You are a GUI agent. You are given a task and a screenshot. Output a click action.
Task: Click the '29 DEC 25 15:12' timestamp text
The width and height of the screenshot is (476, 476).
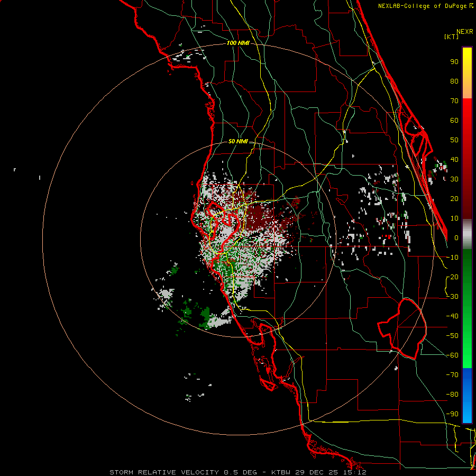click(x=331, y=472)
